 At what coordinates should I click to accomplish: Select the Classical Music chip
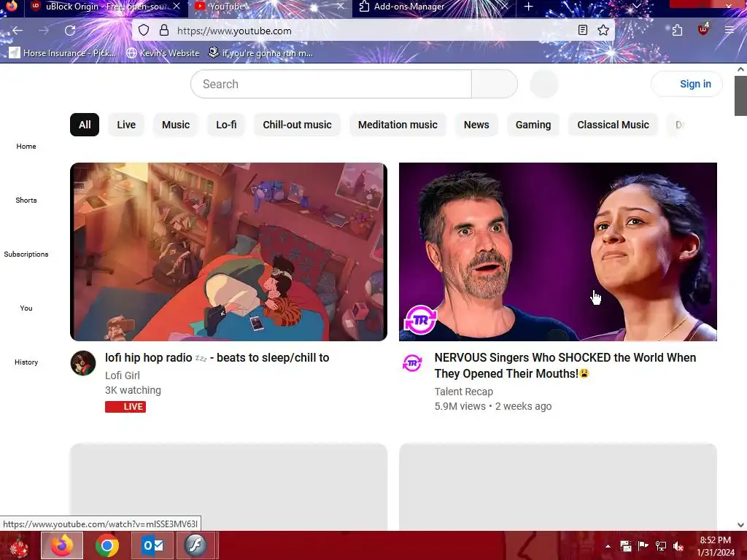pos(613,125)
